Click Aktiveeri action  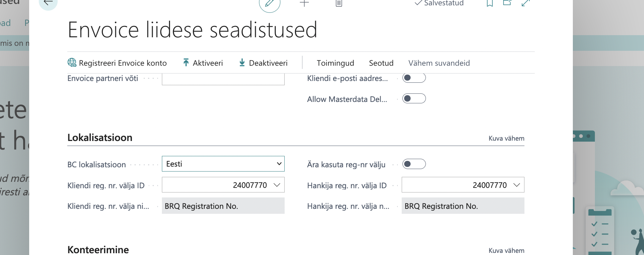tap(203, 63)
